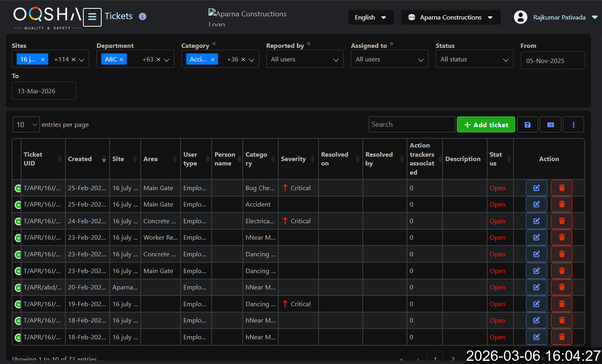Expand first ticket row with plus icon

pyautogui.click(x=18, y=188)
